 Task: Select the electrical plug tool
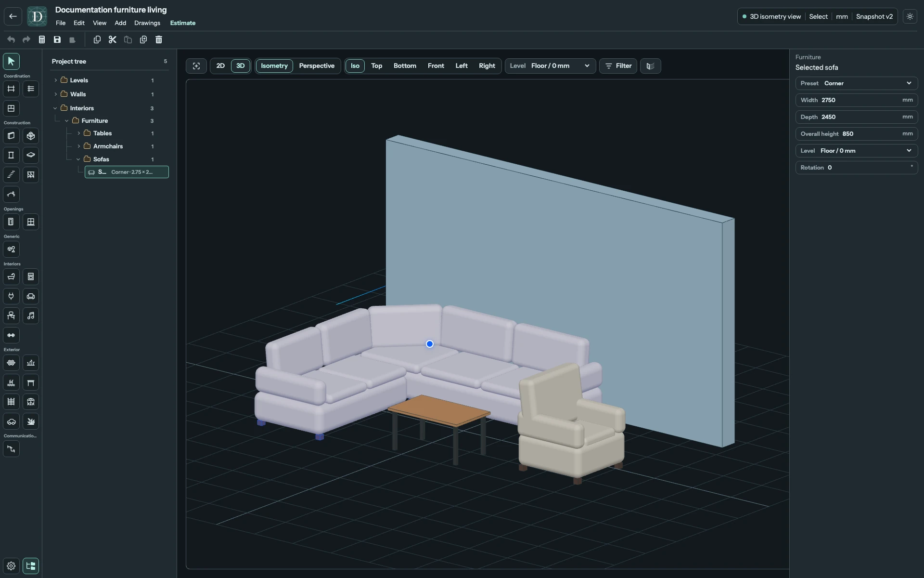pos(11,296)
